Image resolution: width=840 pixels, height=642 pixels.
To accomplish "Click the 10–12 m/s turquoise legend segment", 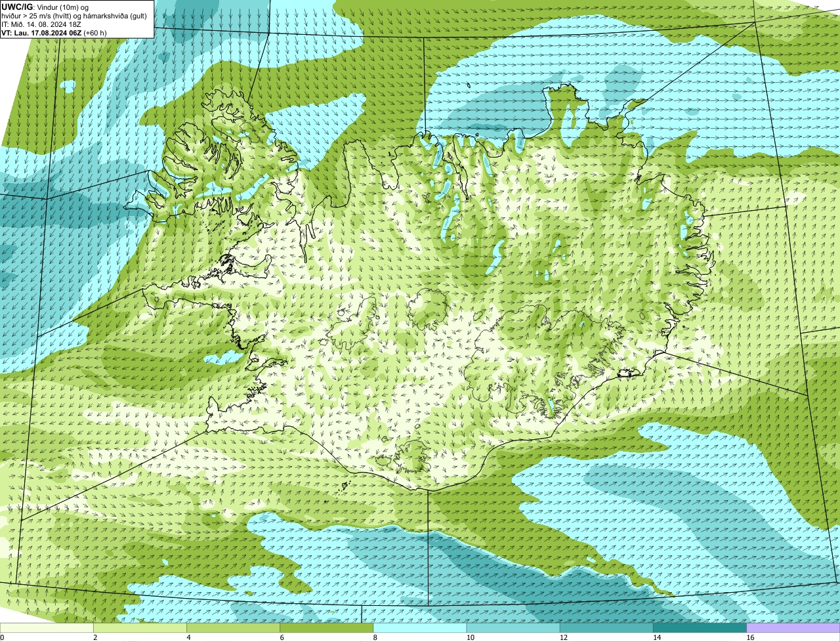I will [513, 628].
